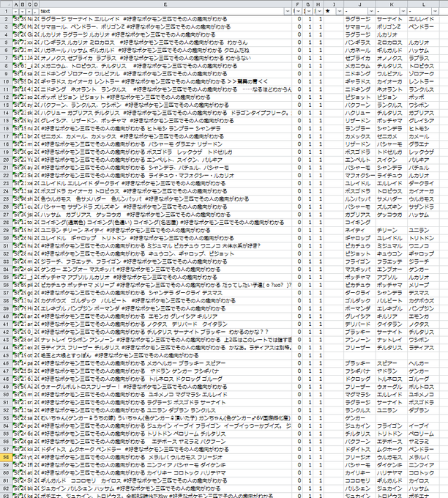Select the column J header

click(x=359, y=4)
